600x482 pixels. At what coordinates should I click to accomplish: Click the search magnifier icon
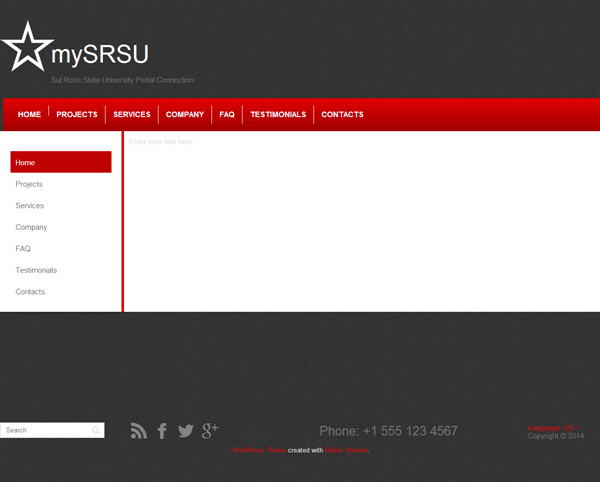click(x=96, y=430)
